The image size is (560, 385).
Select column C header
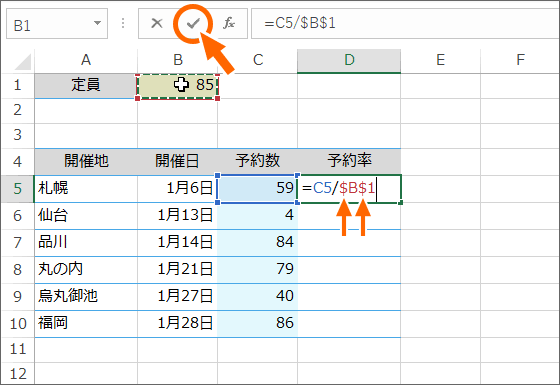point(258,60)
